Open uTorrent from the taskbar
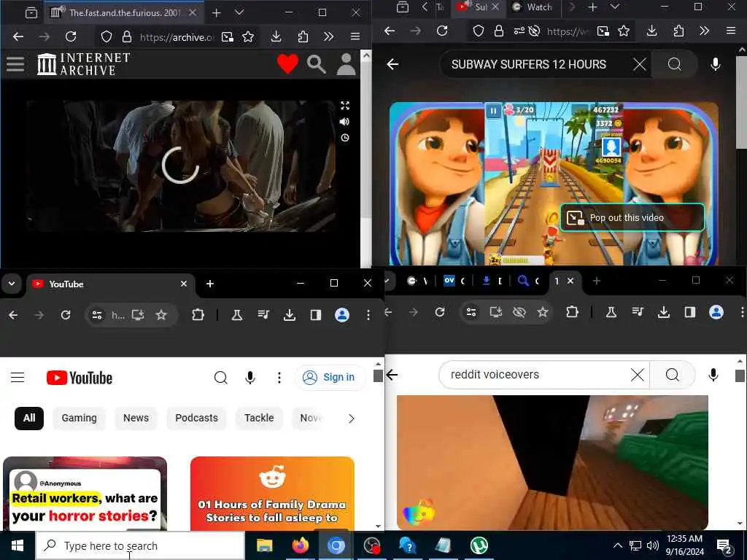Viewport: 747px width, 560px height. tap(479, 545)
